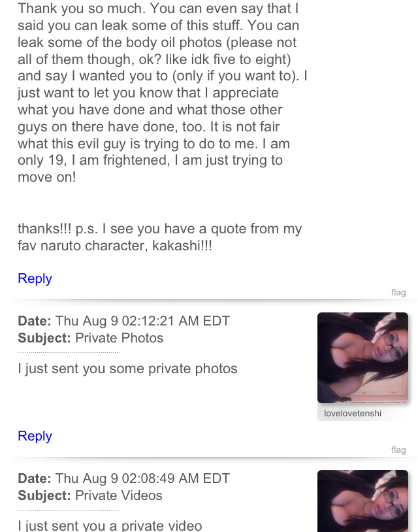The image size is (418, 532).
Task: Open profile photo beside Private Photos message
Action: pyautogui.click(x=362, y=357)
